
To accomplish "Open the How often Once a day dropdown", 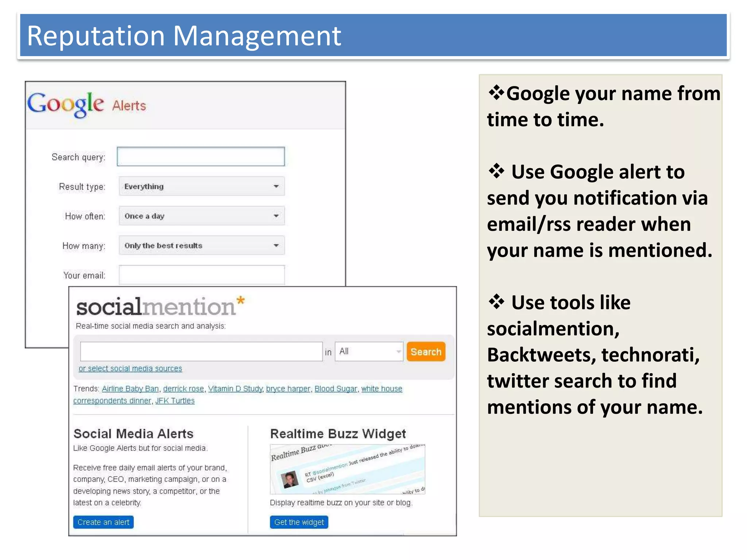I will (x=202, y=216).
